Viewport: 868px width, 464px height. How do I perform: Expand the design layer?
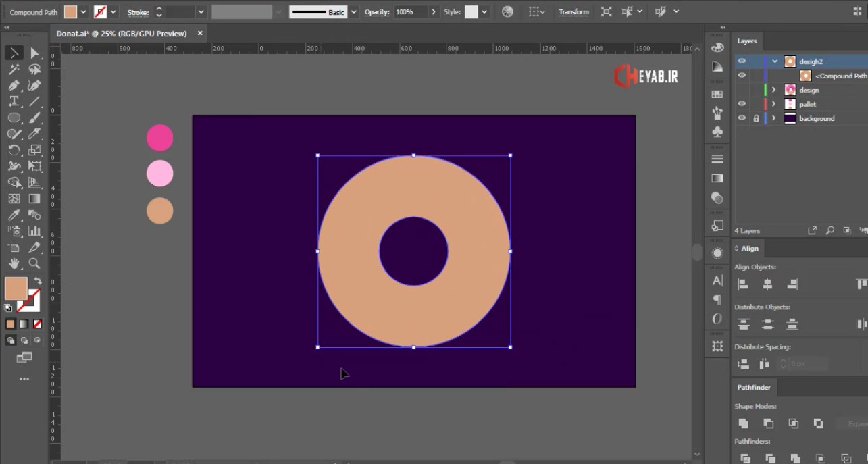(x=774, y=90)
